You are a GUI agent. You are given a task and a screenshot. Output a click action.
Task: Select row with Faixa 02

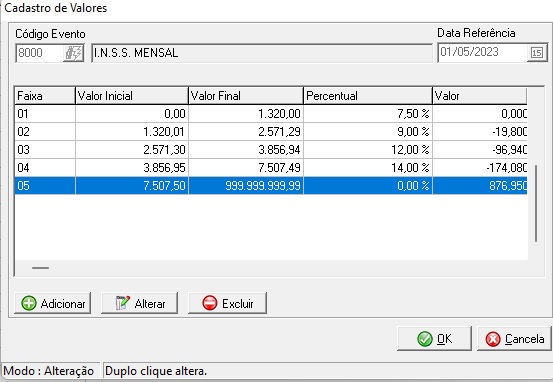tap(271, 132)
